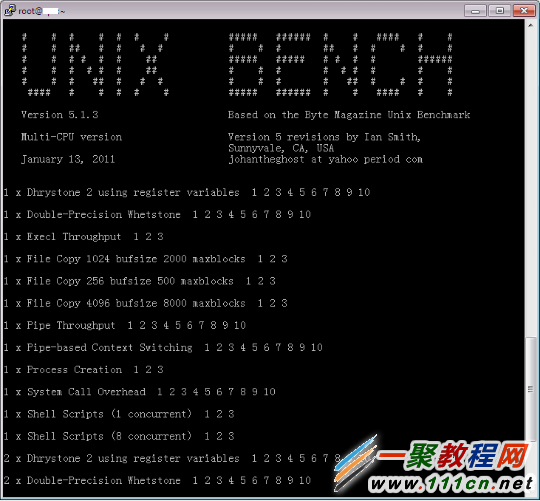
Task: Click the '1 x Double-Precision Whetstone' line
Action: pos(157,215)
